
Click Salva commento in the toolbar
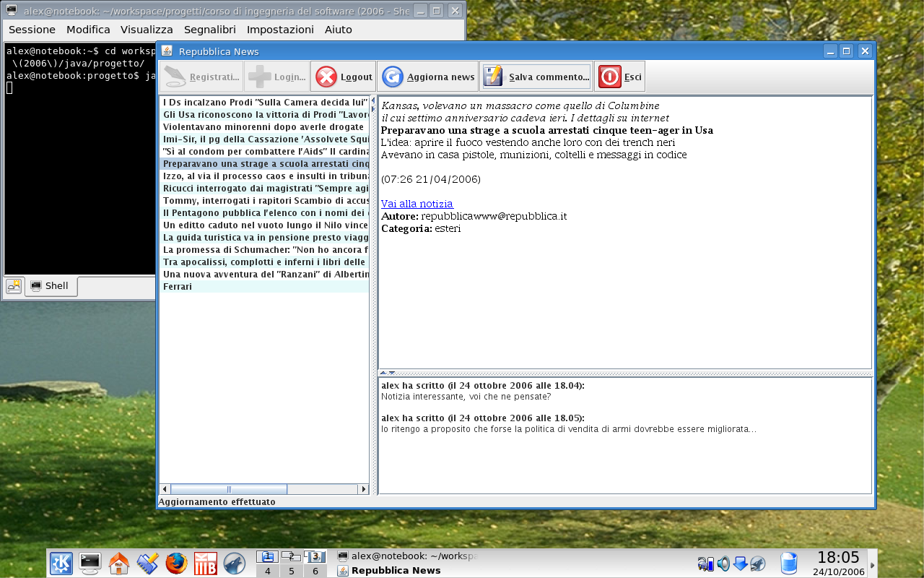click(x=536, y=77)
